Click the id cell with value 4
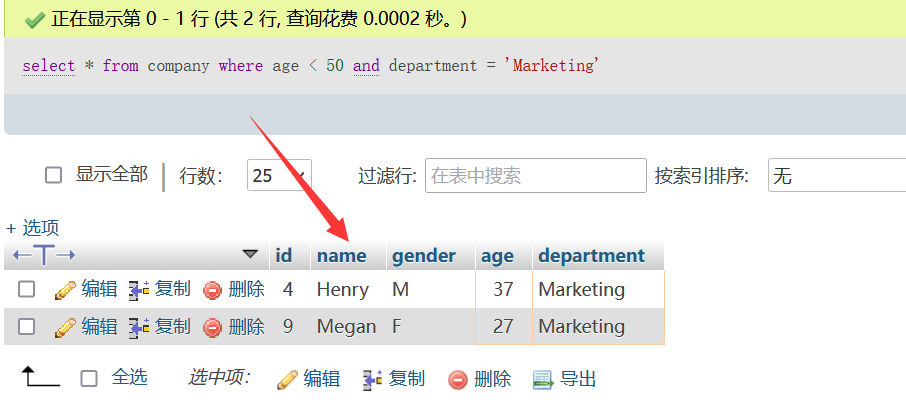This screenshot has width=906, height=405. [289, 289]
